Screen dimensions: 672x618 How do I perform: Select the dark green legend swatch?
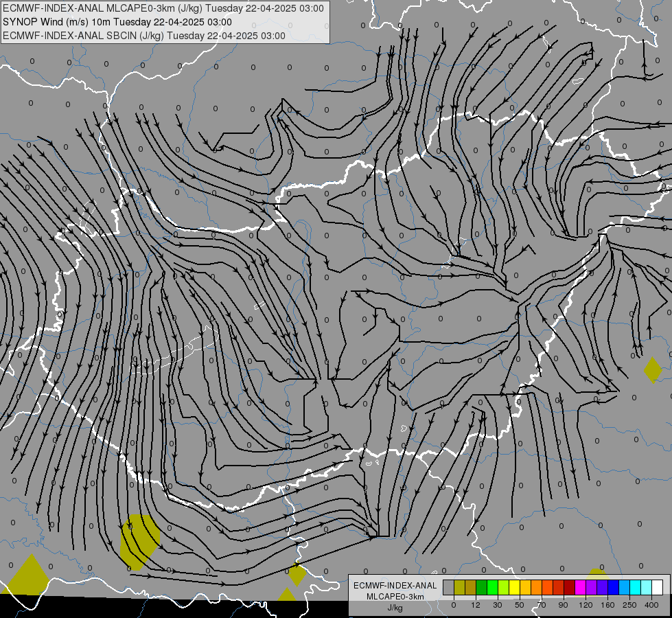coord(482,587)
